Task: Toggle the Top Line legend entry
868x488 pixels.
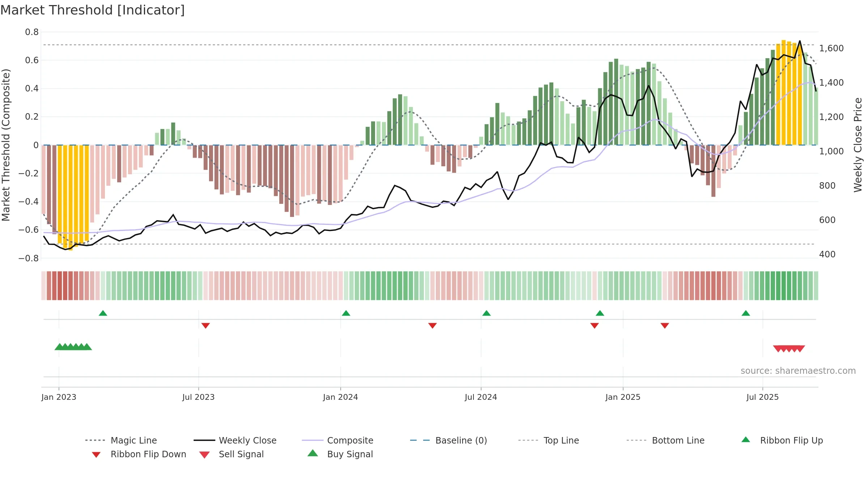Action: click(549, 440)
